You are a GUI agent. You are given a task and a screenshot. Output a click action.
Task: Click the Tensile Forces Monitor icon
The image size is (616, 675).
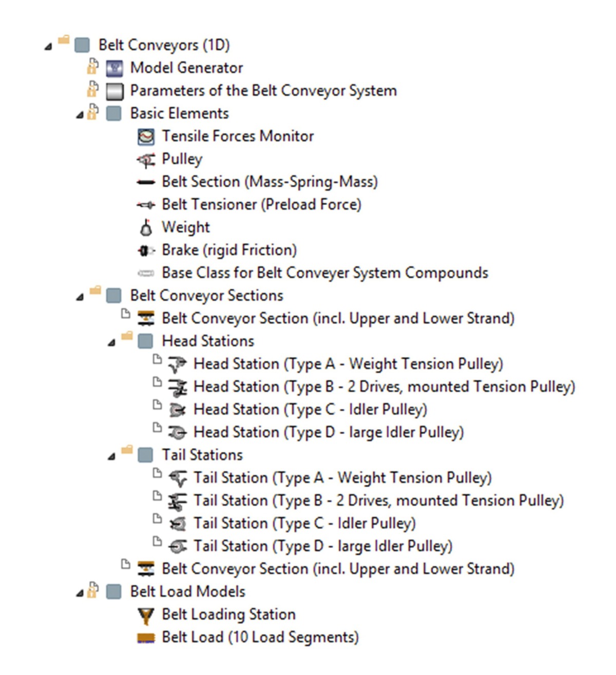146,137
